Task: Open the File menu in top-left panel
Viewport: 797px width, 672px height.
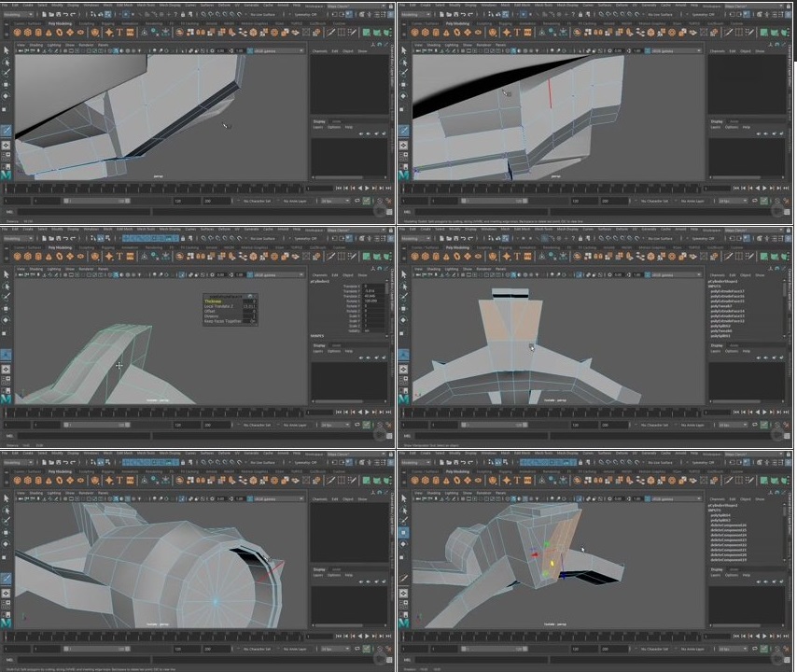Action: (x=5, y=5)
